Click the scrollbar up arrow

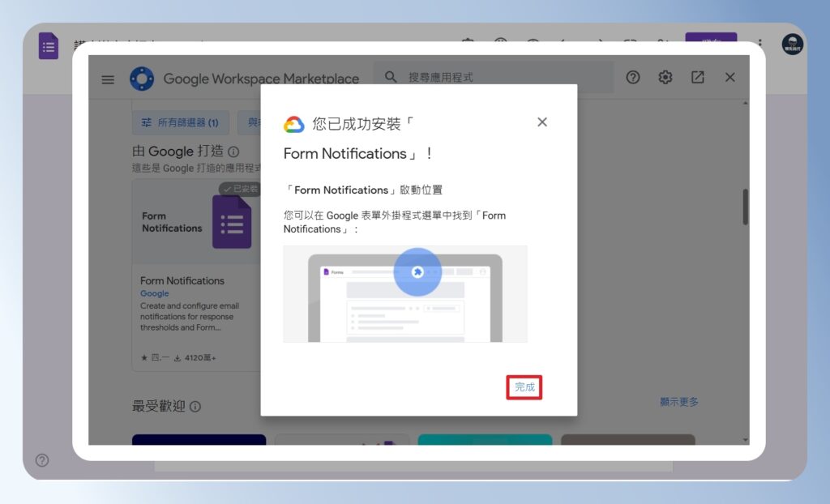(746, 103)
